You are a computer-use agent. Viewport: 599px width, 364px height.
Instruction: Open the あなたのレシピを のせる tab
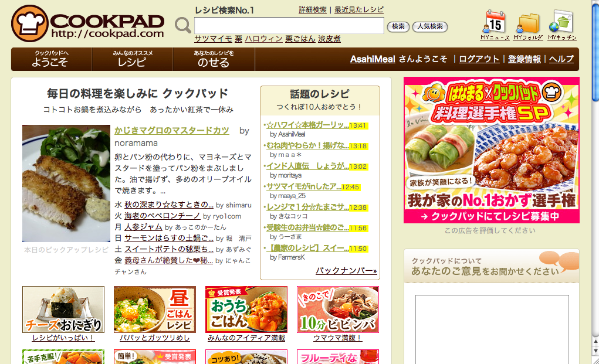tap(214, 59)
